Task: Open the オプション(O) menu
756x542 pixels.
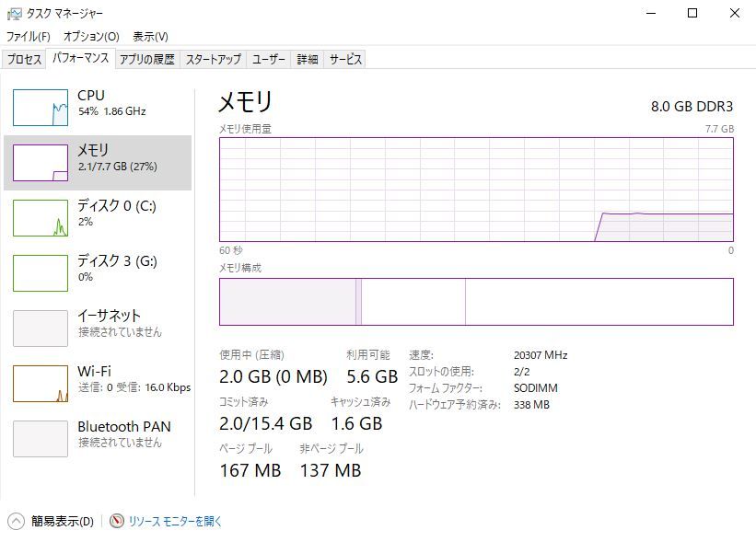Action: pyautogui.click(x=91, y=37)
